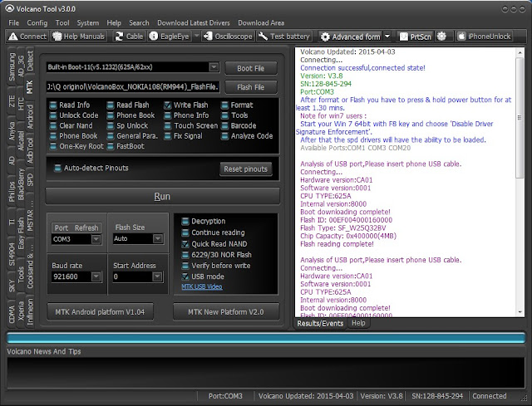Viewport: 532px width, 406px height.
Task: Select the Samsung side tab
Action: point(12,66)
